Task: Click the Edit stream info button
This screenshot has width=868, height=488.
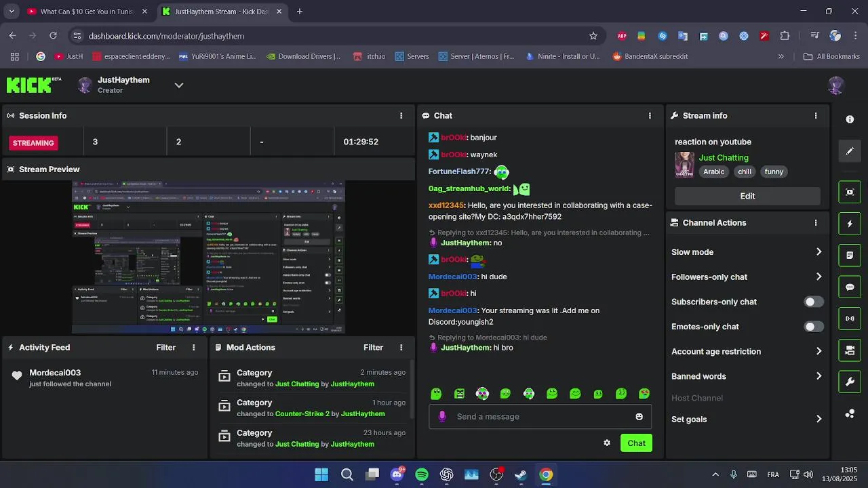Action: [x=747, y=196]
